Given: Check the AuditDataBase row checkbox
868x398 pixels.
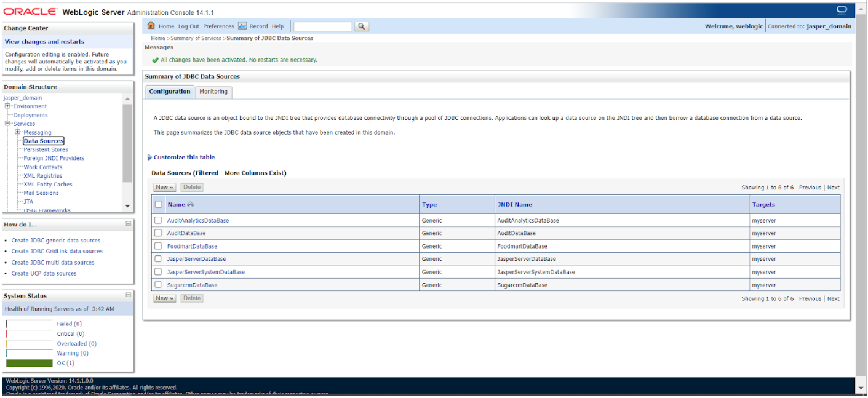Looking at the screenshot, I should [x=158, y=233].
